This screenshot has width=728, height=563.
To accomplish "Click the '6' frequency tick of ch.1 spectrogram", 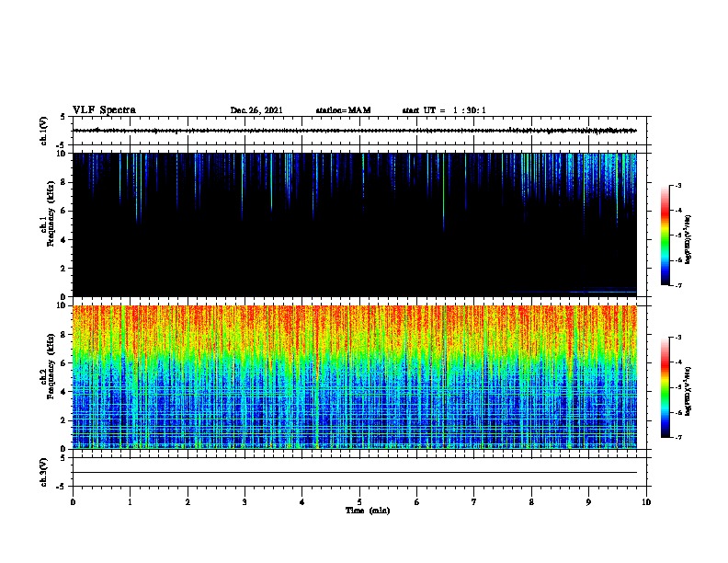I will point(64,211).
